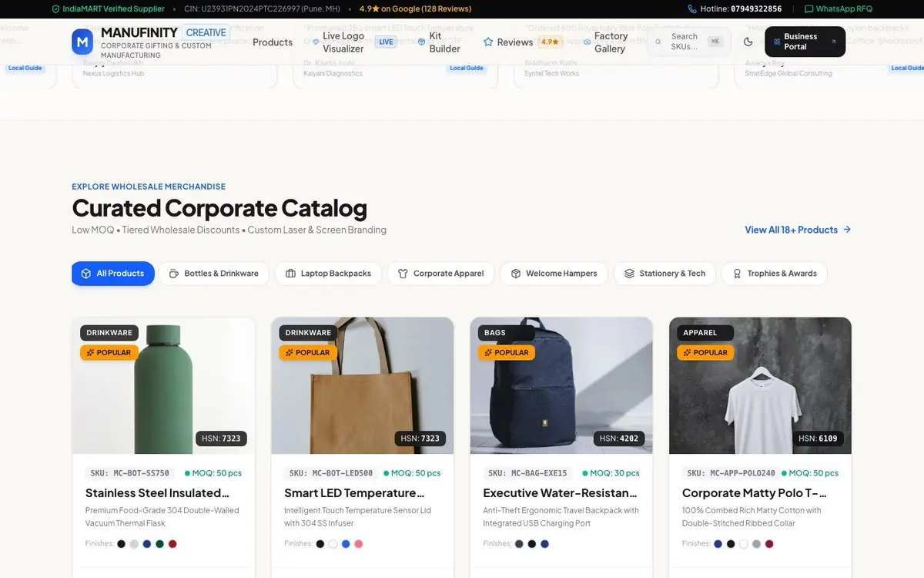Click the Kit Builder cube icon
The height and width of the screenshot is (578, 924).
tap(421, 42)
